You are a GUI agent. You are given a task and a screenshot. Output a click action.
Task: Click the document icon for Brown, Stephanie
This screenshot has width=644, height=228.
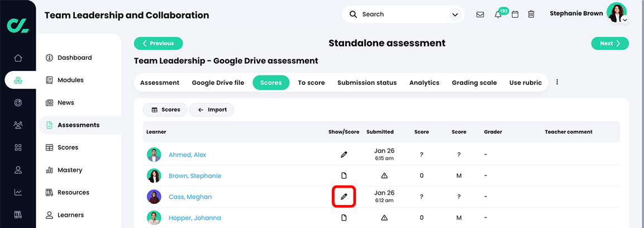(x=344, y=176)
